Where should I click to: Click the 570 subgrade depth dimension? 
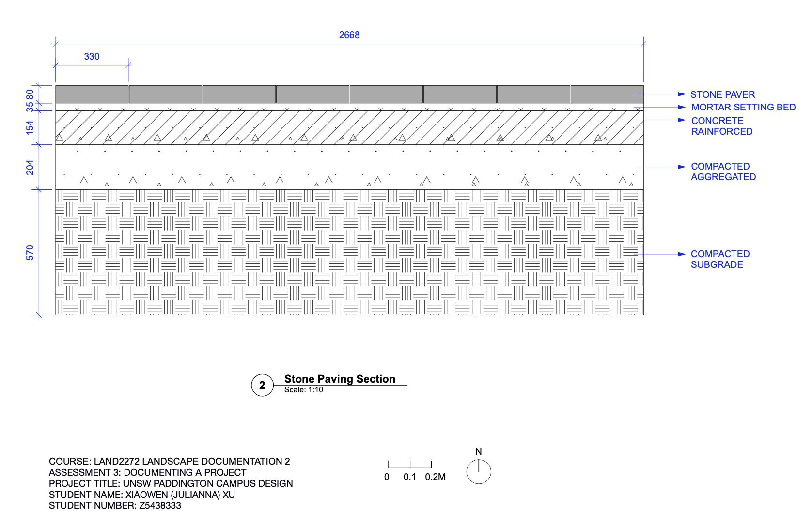[x=30, y=252]
